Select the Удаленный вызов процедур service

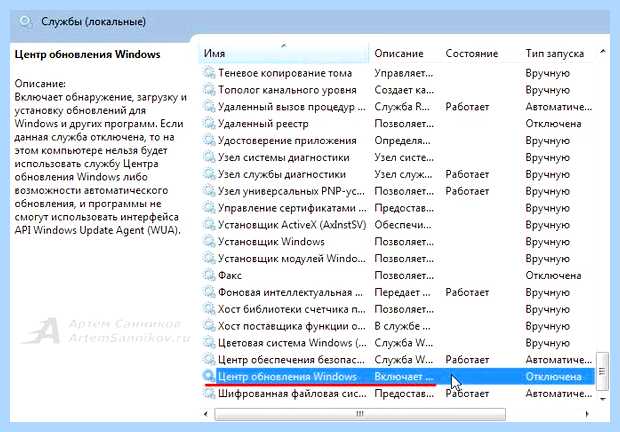[x=292, y=107]
